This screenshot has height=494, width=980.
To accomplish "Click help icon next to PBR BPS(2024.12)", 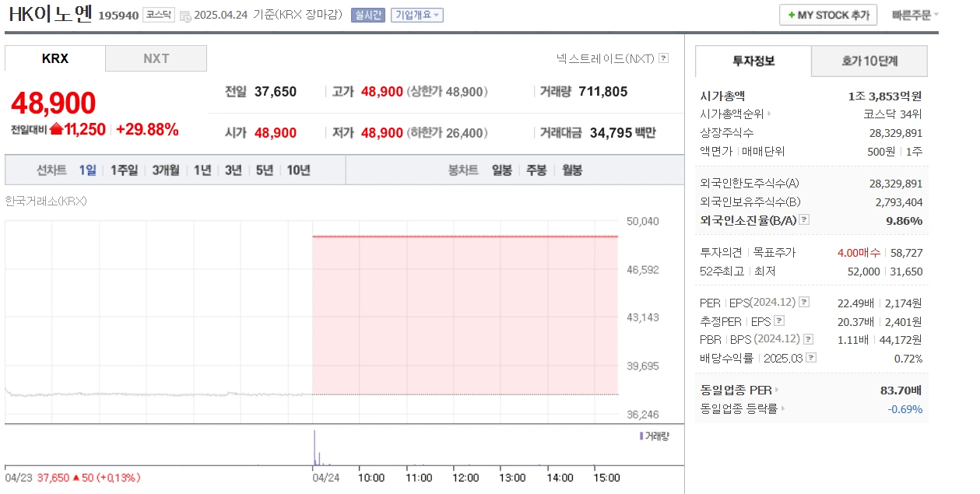I will click(809, 339).
